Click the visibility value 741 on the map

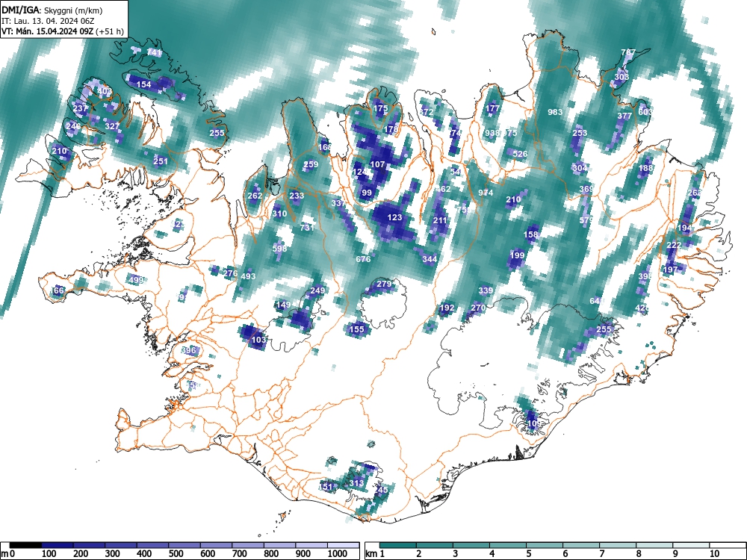[155, 52]
